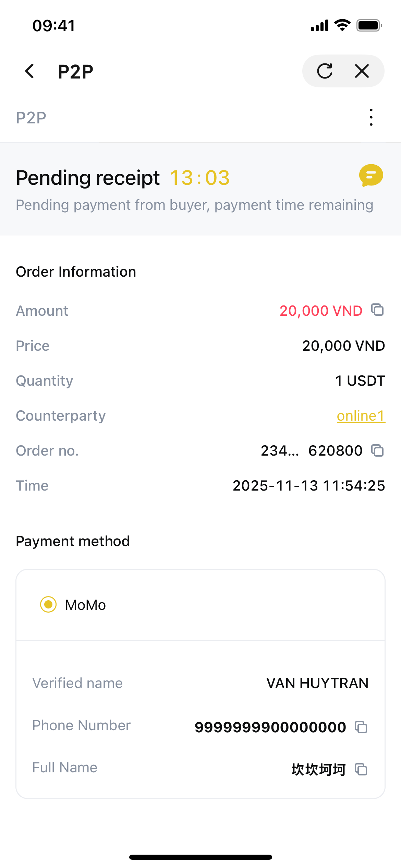This screenshot has width=401, height=868.
Task: Tap the truncated order number text
Action: click(311, 451)
